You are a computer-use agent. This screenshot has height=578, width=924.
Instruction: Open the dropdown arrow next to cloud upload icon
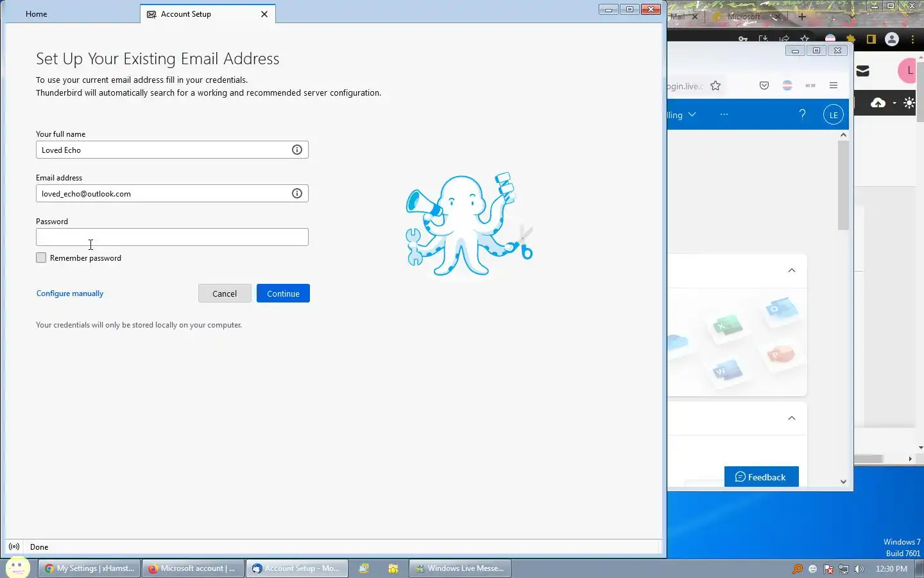(x=894, y=103)
